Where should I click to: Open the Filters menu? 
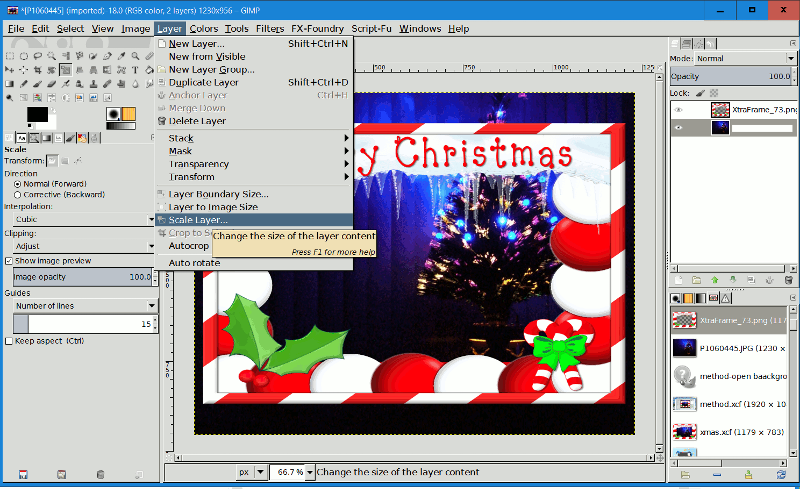point(270,29)
